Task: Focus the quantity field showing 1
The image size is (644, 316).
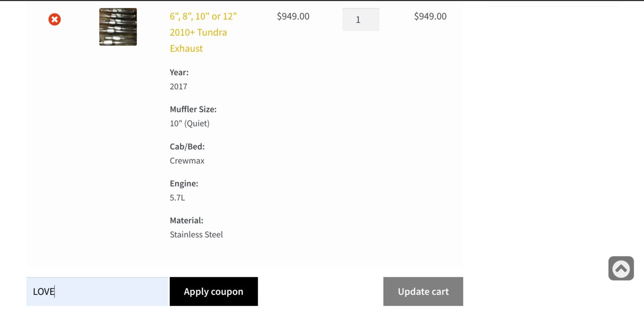Action: click(x=361, y=20)
